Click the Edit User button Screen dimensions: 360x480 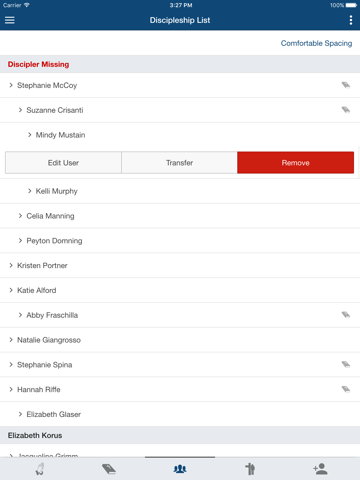pos(63,163)
